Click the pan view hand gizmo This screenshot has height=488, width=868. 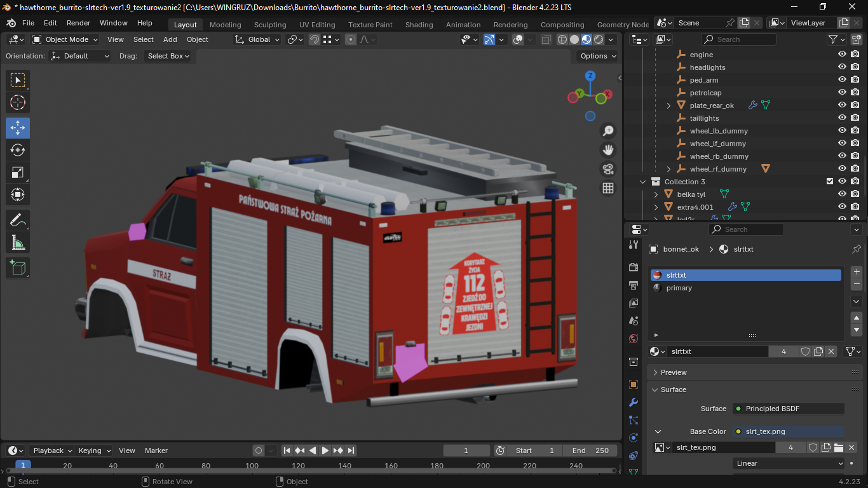[608, 150]
